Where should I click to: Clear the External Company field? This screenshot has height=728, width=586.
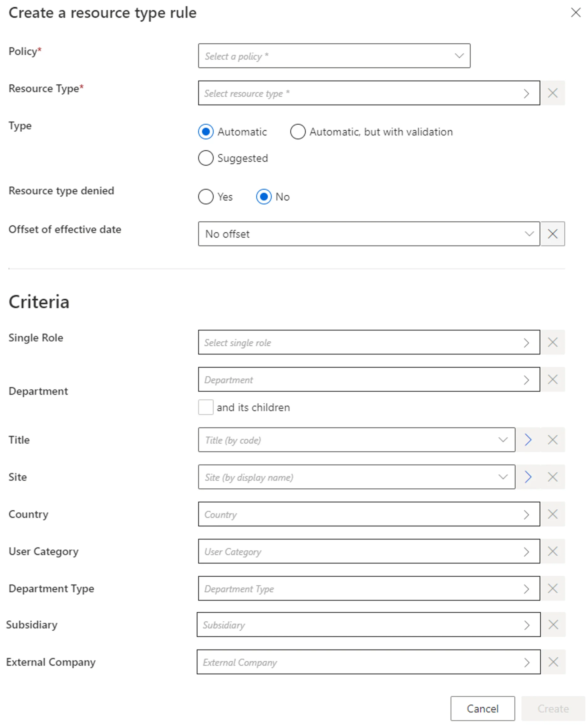[x=553, y=662]
